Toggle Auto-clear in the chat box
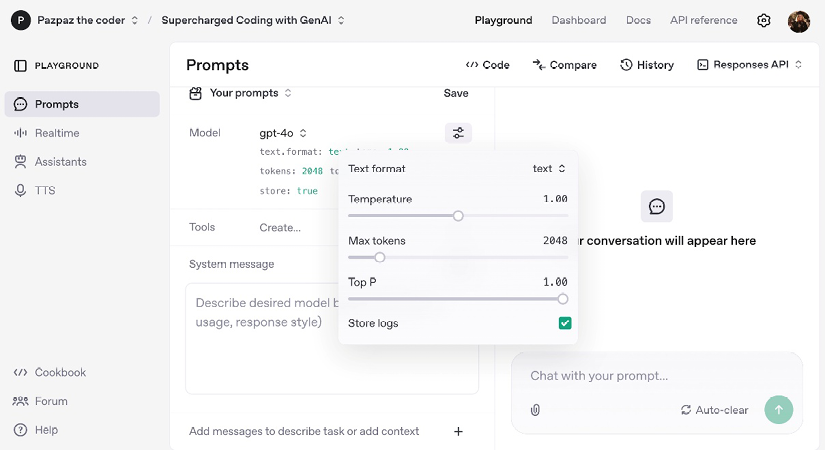The height and width of the screenshot is (450, 825). click(714, 410)
